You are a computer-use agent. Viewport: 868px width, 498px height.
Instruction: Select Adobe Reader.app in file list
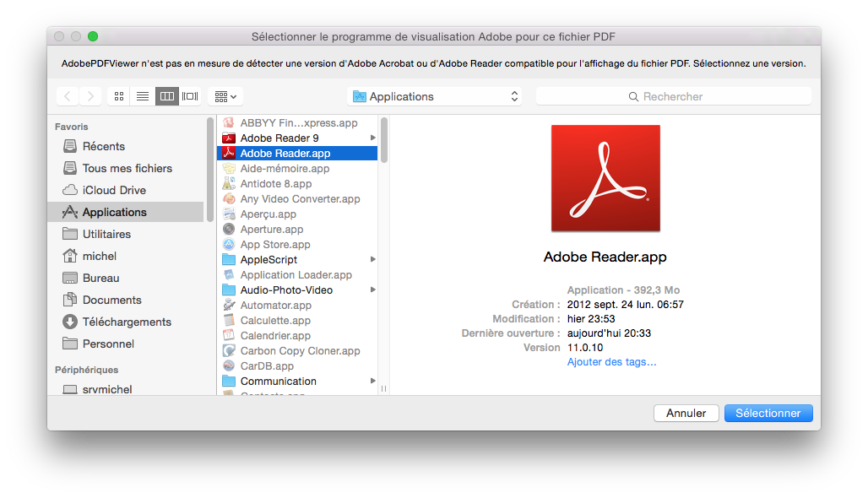coord(297,154)
